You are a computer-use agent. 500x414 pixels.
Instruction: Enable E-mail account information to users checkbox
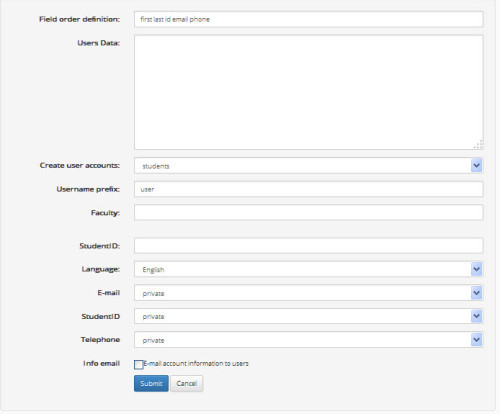point(139,365)
